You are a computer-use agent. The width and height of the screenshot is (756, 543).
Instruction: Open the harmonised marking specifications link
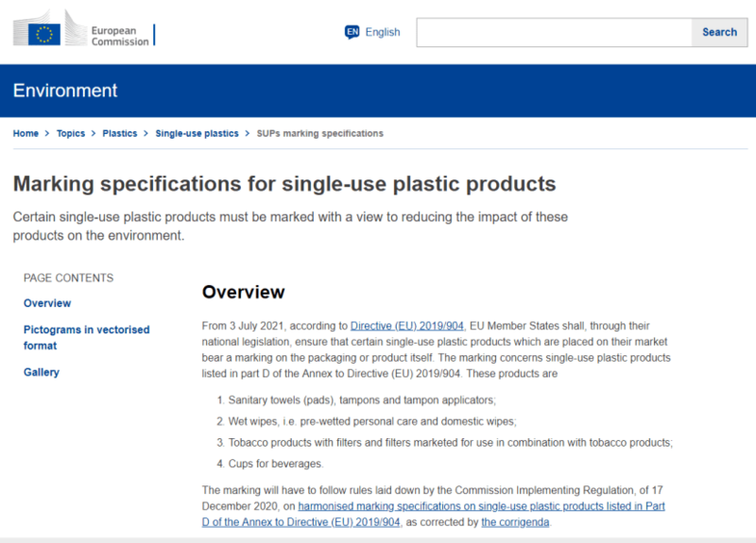(x=433, y=514)
